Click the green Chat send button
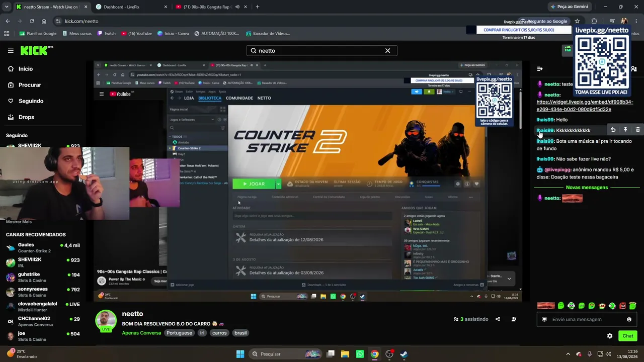 pyautogui.click(x=628, y=336)
